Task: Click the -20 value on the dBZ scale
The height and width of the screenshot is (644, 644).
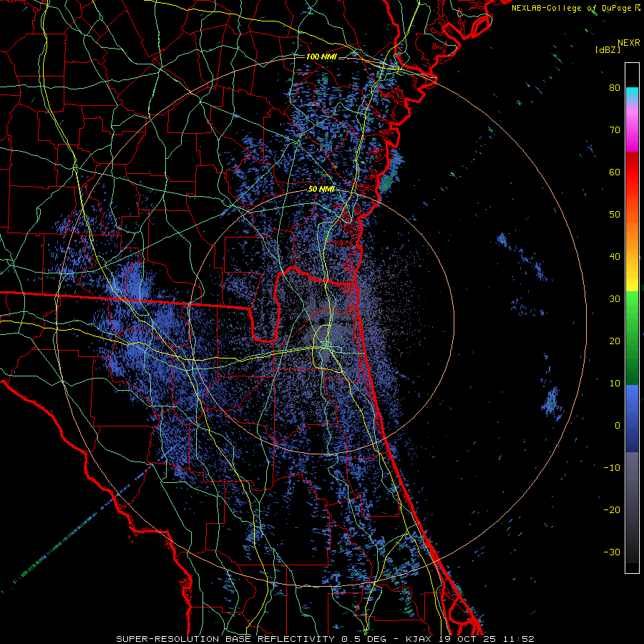Action: (x=612, y=510)
